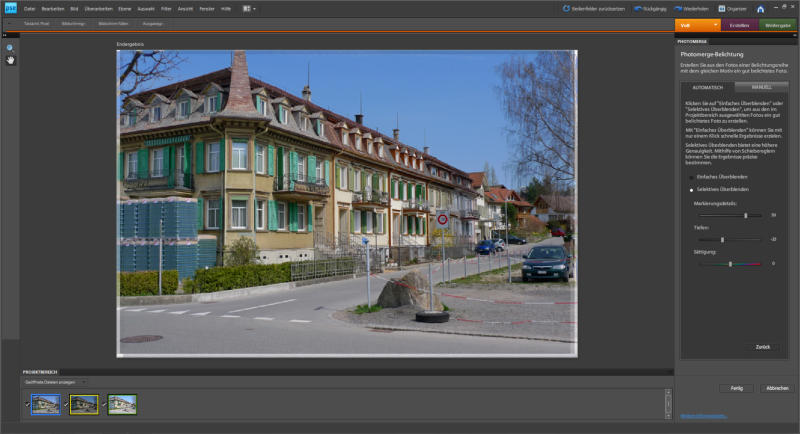Select Einfaches Überblenden radio option

pos(691,177)
